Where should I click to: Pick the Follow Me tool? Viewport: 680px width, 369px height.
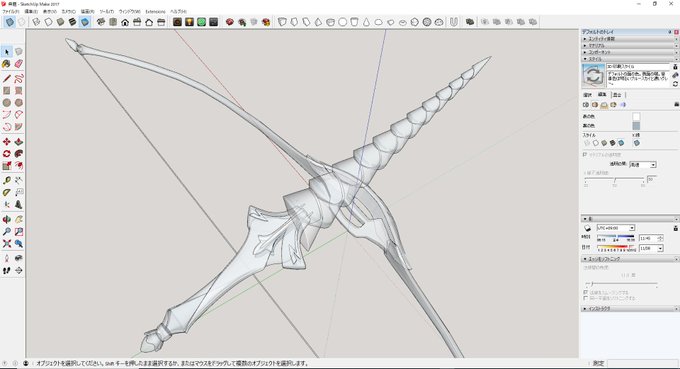point(19,154)
